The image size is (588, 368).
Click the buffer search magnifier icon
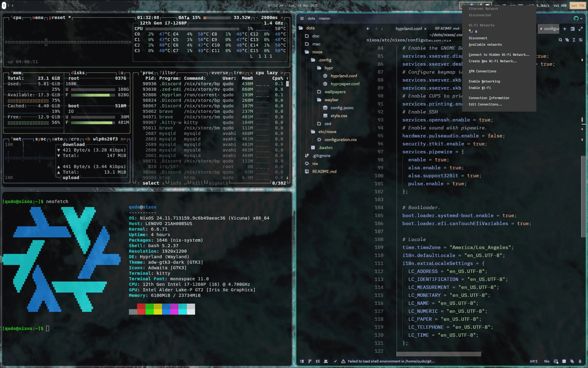(560, 40)
